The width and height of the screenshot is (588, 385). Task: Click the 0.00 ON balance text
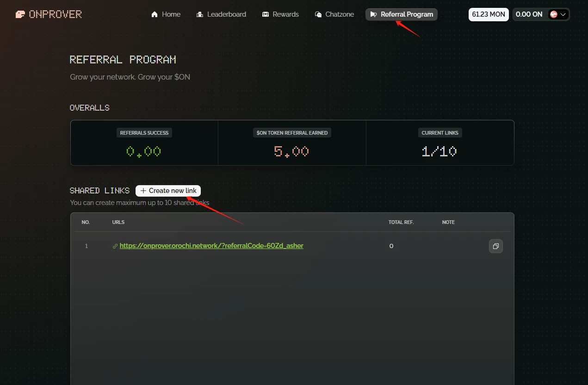click(529, 14)
